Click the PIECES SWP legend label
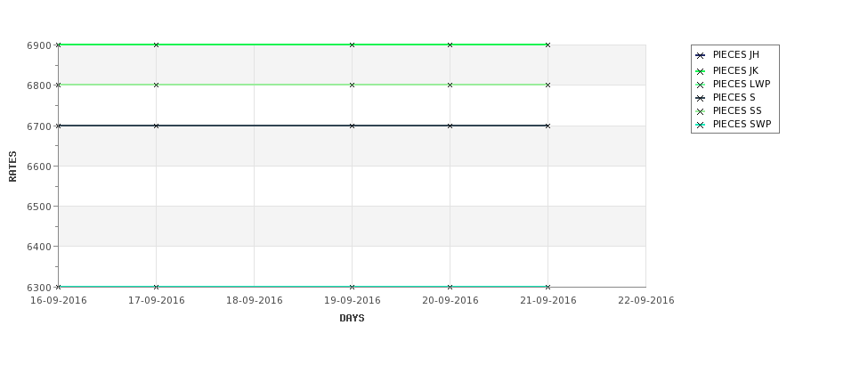Viewport: 868px width, 382px height. pyautogui.click(x=742, y=125)
